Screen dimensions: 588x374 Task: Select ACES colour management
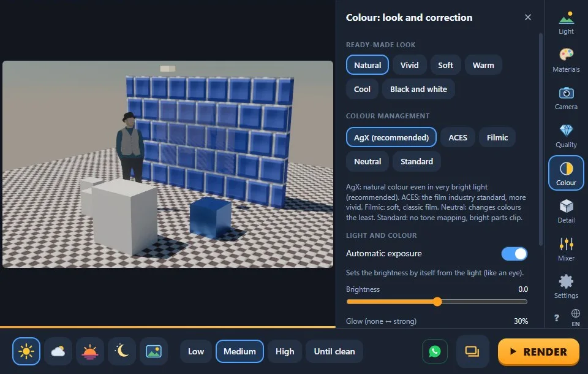[x=458, y=137]
